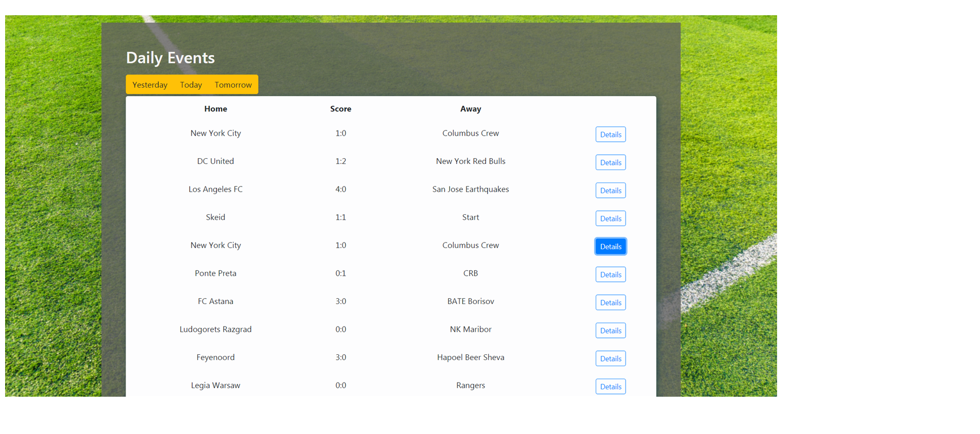The width and height of the screenshot is (980, 434).
Task: Switch to the Tomorrow tab
Action: 233,85
